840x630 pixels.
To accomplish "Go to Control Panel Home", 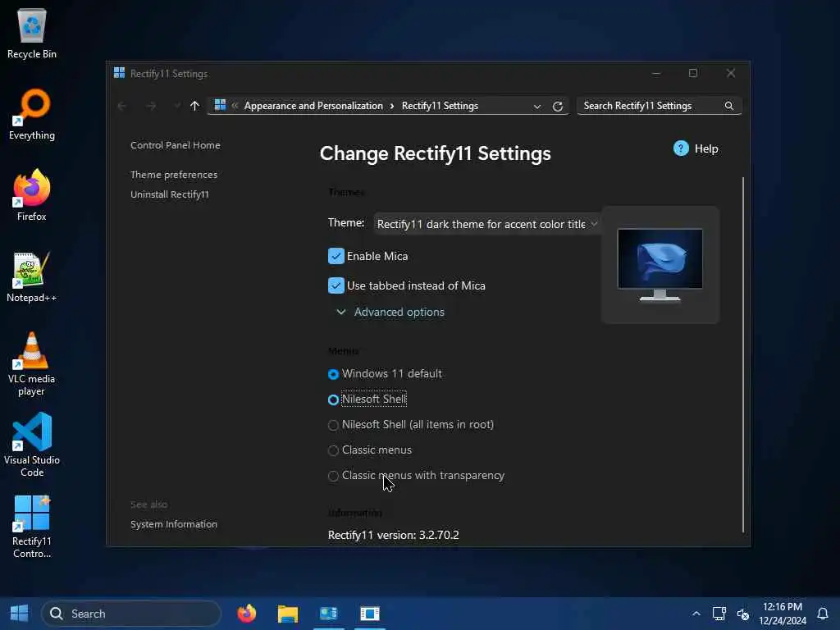I will 176,145.
